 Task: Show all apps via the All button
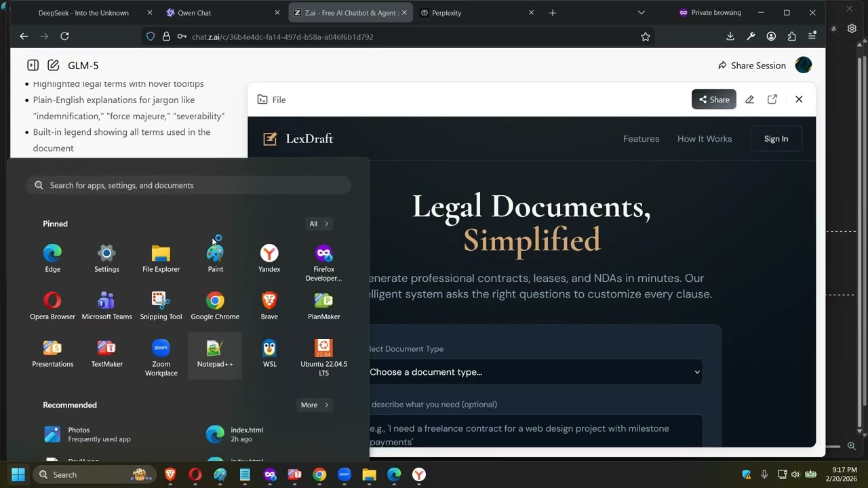[318, 224]
